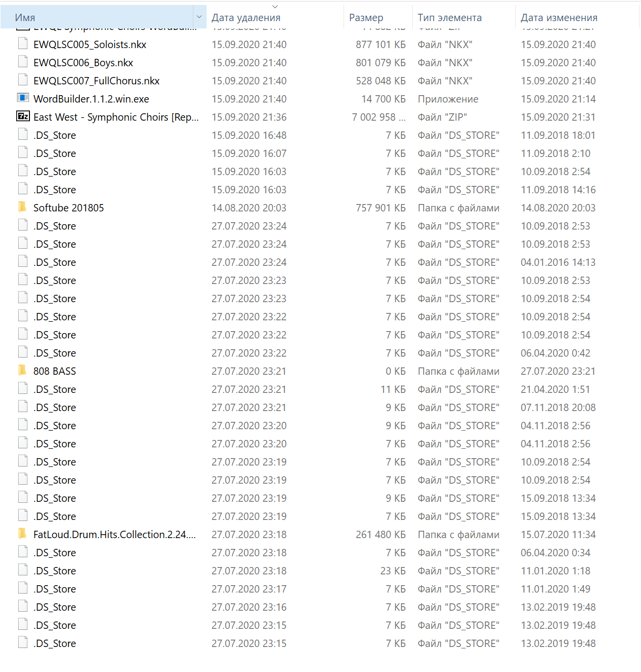This screenshot has width=641, height=672.
Task: Select the EWQLSC007_FullChorus.nkx file name
Action: tap(97, 81)
